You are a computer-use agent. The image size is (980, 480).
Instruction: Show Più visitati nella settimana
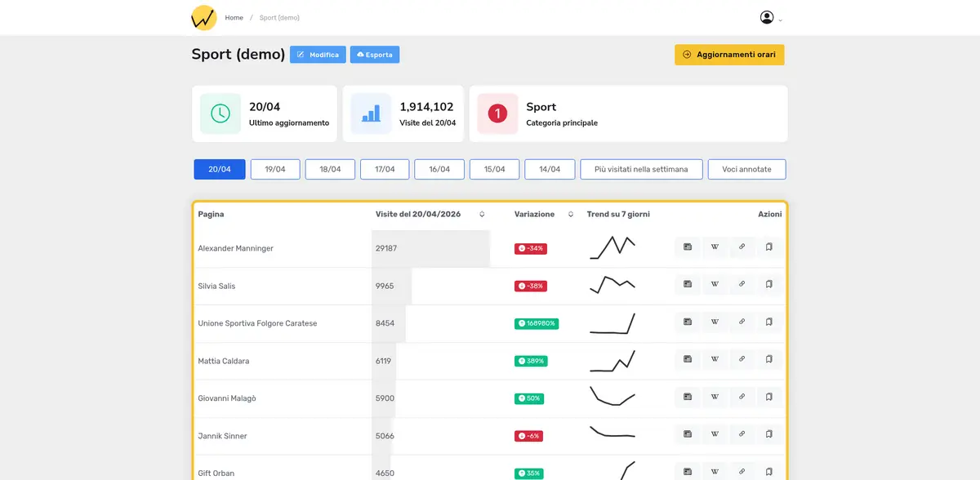coord(641,170)
